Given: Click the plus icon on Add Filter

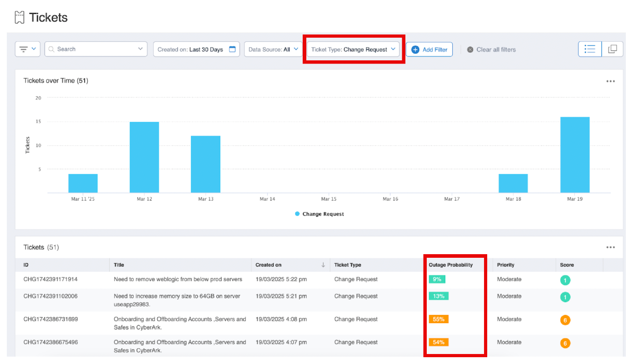Looking at the screenshot, I should [x=415, y=49].
